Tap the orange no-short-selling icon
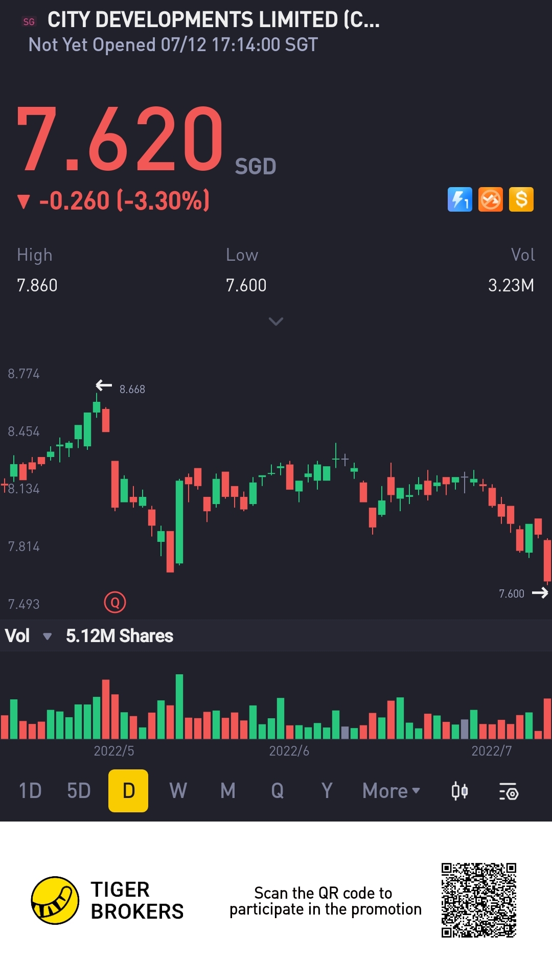 pos(491,199)
